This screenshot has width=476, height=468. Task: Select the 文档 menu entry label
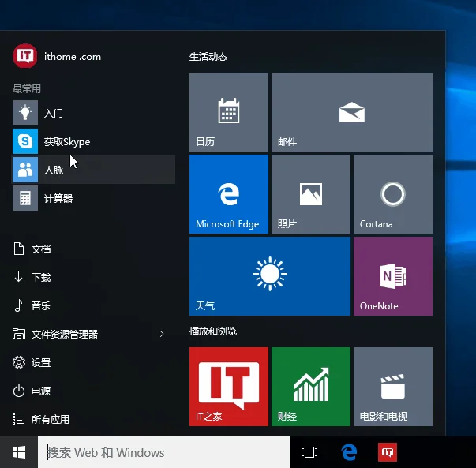pos(41,249)
